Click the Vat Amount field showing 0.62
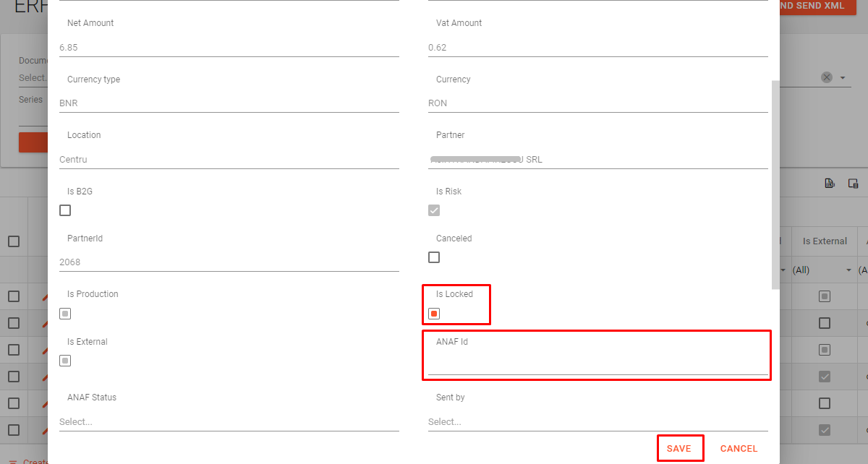The height and width of the screenshot is (464, 868). pos(598,48)
